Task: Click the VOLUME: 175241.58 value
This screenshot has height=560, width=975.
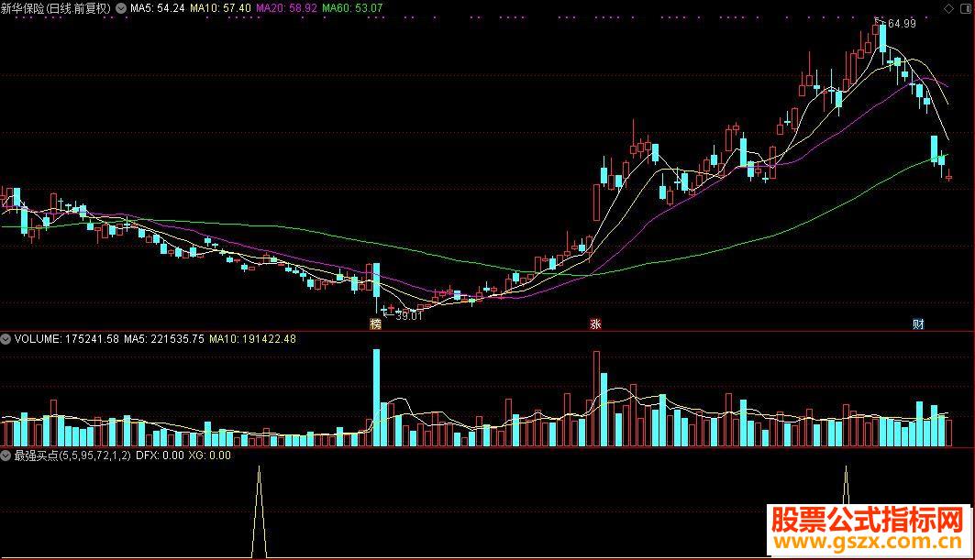Action: click(66, 339)
